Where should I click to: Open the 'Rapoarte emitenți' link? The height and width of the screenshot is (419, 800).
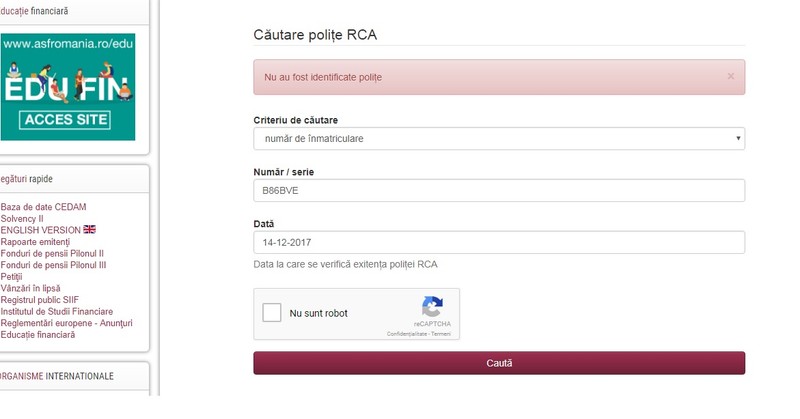coord(35,242)
